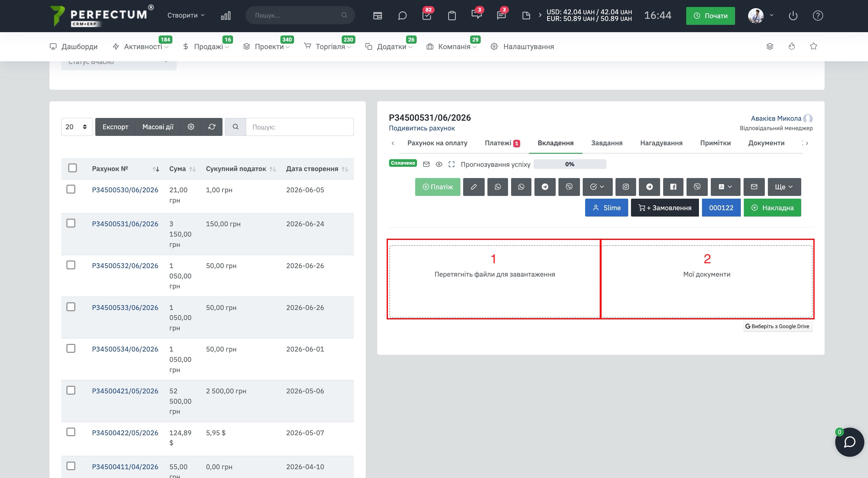Open the clipboard icon in the header
The height and width of the screenshot is (478, 868).
point(452,15)
